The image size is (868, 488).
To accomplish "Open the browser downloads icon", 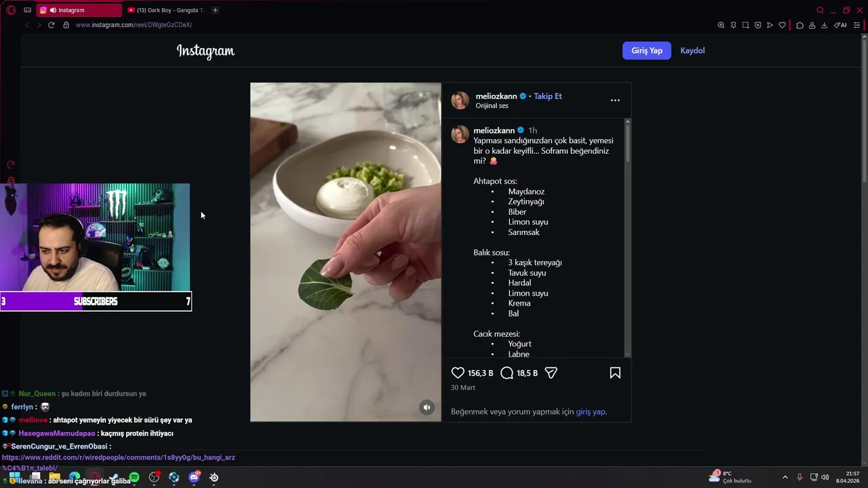I will pyautogui.click(x=824, y=25).
